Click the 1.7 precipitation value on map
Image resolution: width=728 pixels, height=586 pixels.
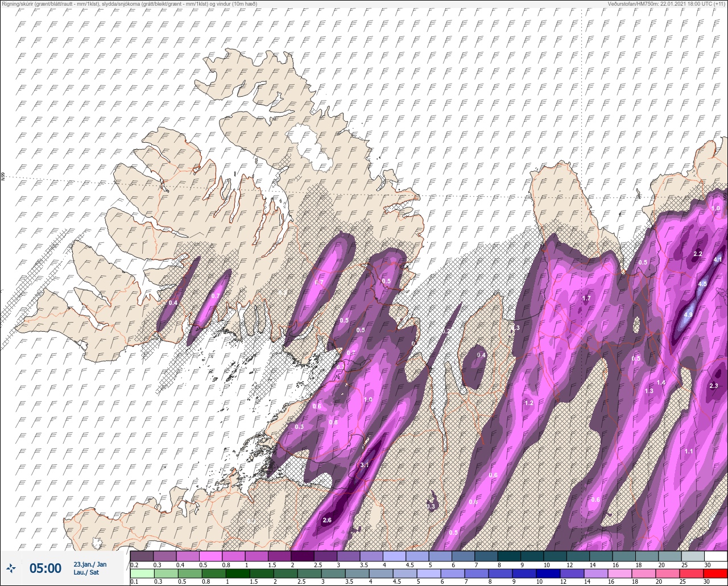point(586,298)
